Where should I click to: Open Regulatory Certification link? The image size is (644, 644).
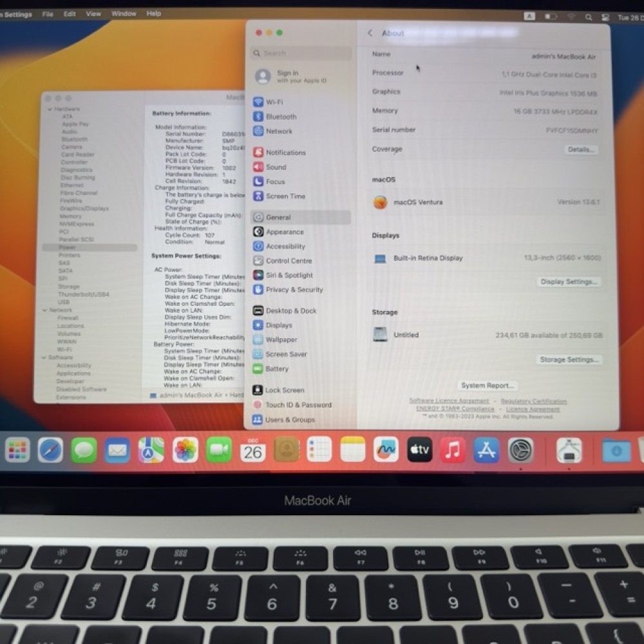(x=533, y=401)
